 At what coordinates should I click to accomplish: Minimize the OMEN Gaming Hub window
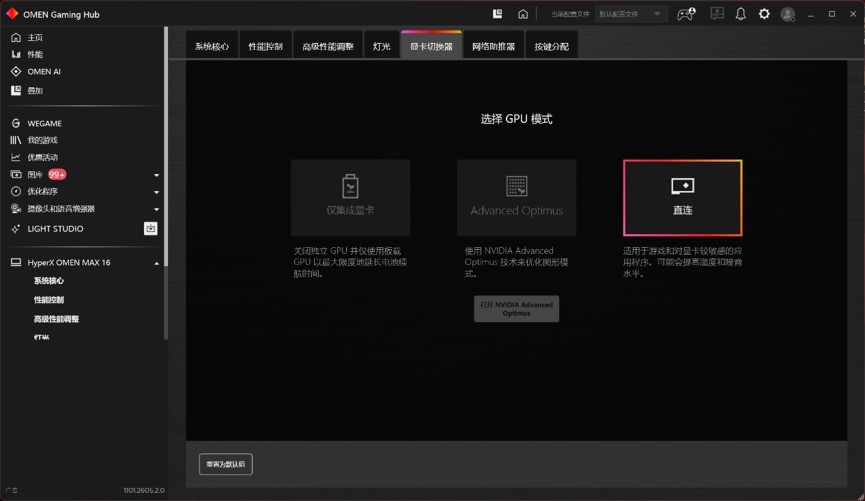pos(810,14)
